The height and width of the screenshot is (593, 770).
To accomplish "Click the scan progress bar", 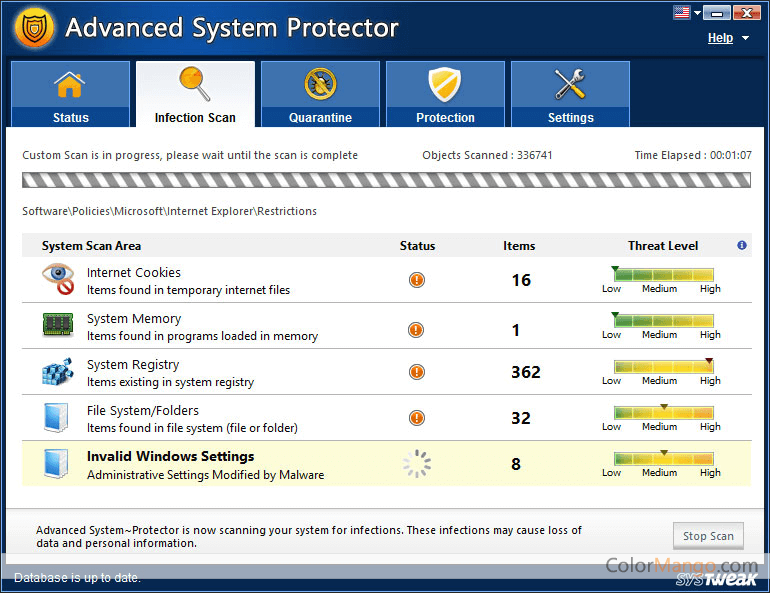I will pyautogui.click(x=386, y=181).
